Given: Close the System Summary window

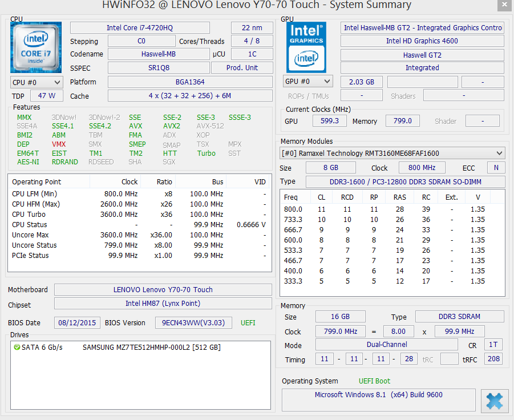Looking at the screenshot, I should point(504,5).
